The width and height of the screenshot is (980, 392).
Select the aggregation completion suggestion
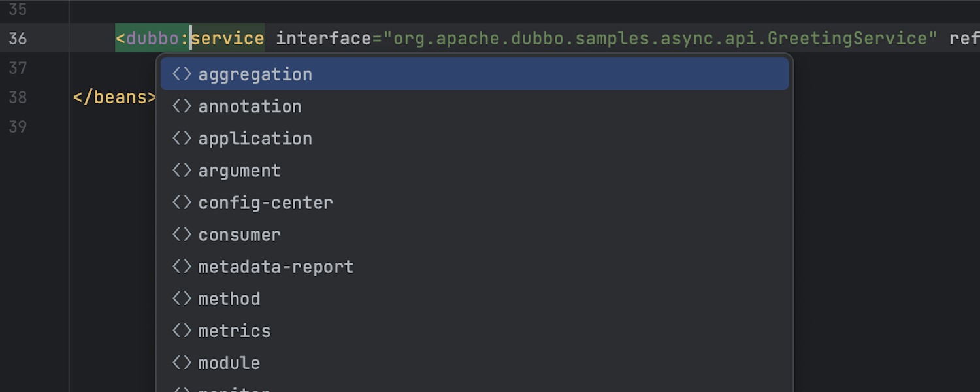coord(255,74)
